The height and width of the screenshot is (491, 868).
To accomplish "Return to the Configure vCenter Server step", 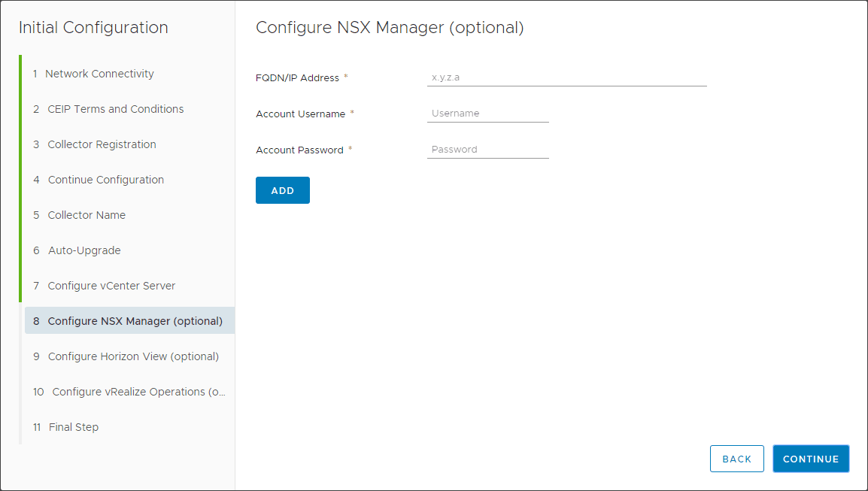I will [x=111, y=286].
